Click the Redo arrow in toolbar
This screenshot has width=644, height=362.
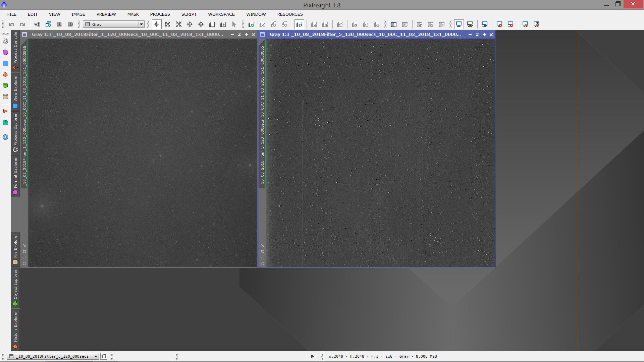[x=22, y=24]
